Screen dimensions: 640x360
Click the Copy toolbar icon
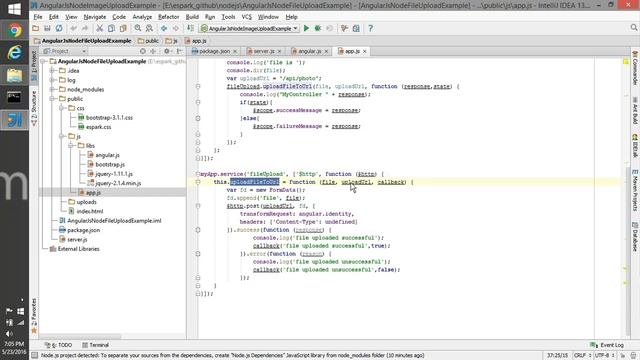(x=111, y=28)
